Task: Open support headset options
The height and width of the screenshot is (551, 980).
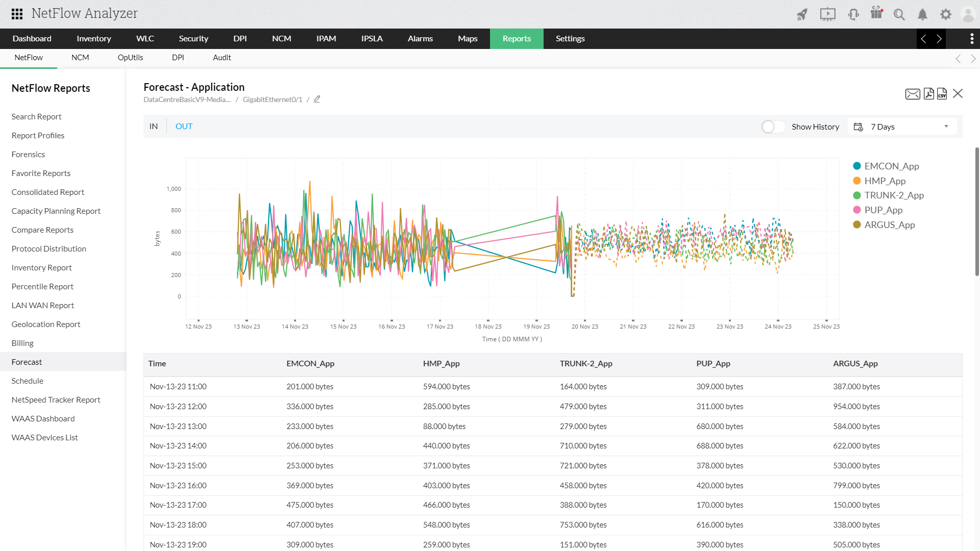Action: pos(853,14)
